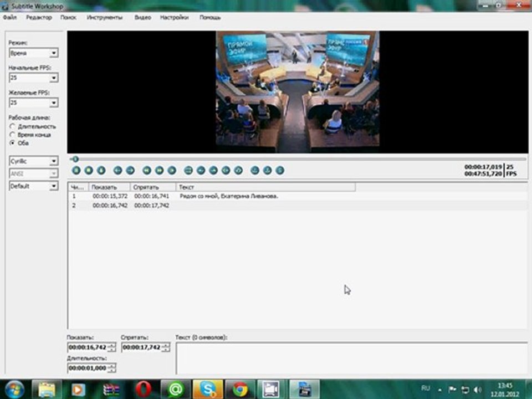This screenshot has width=532, height=399.
Task: Mark the last sync point icon
Action: pos(267,170)
